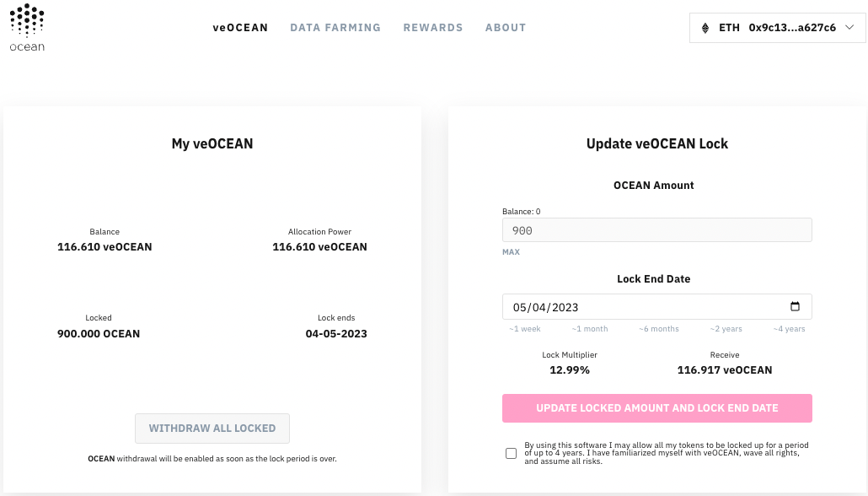Switch to the Data Farming tab

[x=335, y=28]
